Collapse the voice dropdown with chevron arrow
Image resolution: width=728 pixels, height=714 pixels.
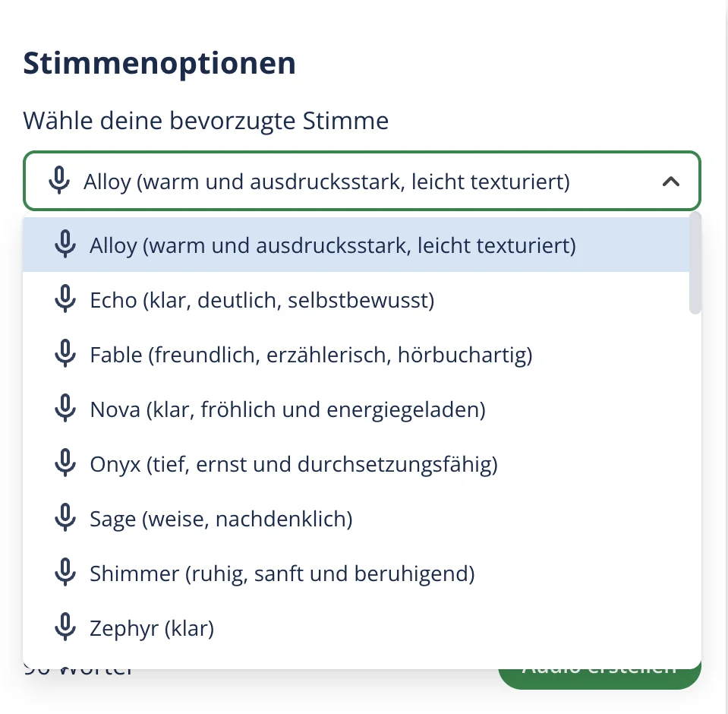[x=670, y=182]
